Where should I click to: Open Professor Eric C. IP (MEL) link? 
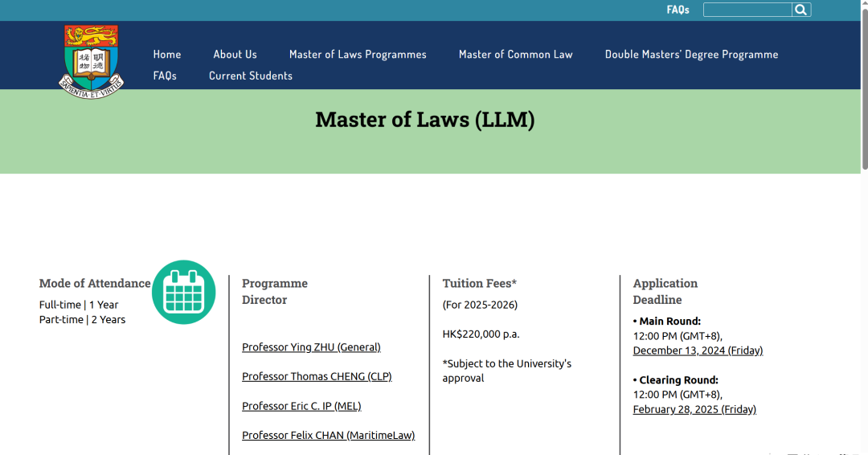click(301, 406)
